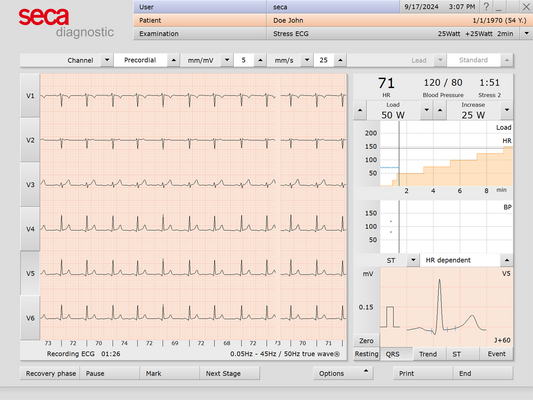Viewport: 533px width, 400px height.
Task: Increase the mm/mV value 5
Action: [260, 60]
